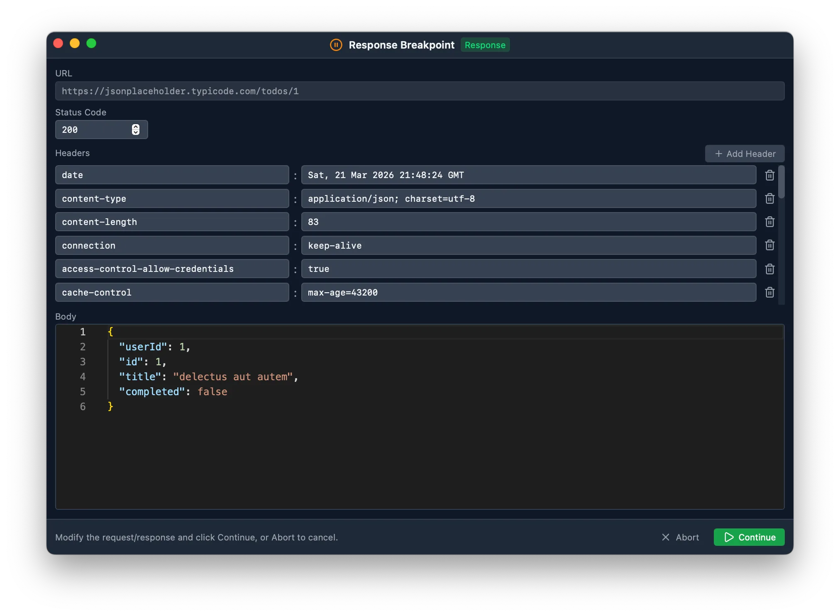The height and width of the screenshot is (616, 840).
Task: Delete the cache-control header row
Action: (x=769, y=292)
